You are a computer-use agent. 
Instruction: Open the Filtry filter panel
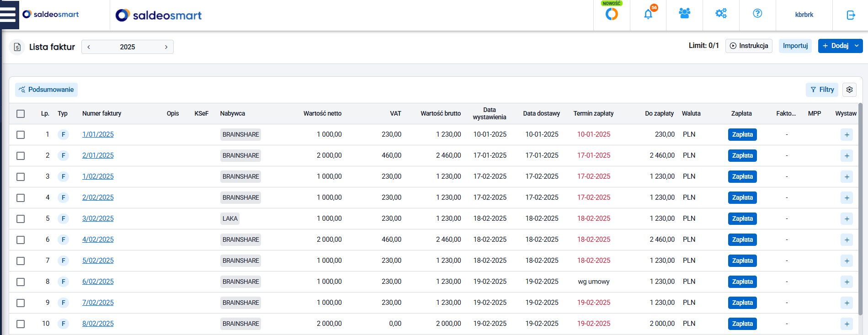coord(822,90)
